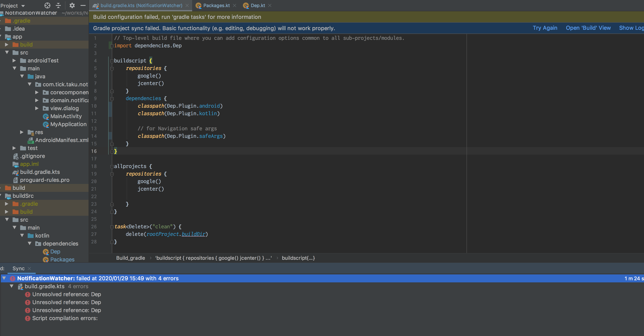Select MainActivity Kotlin class file
Image resolution: width=644 pixels, height=336 pixels.
tap(66, 116)
